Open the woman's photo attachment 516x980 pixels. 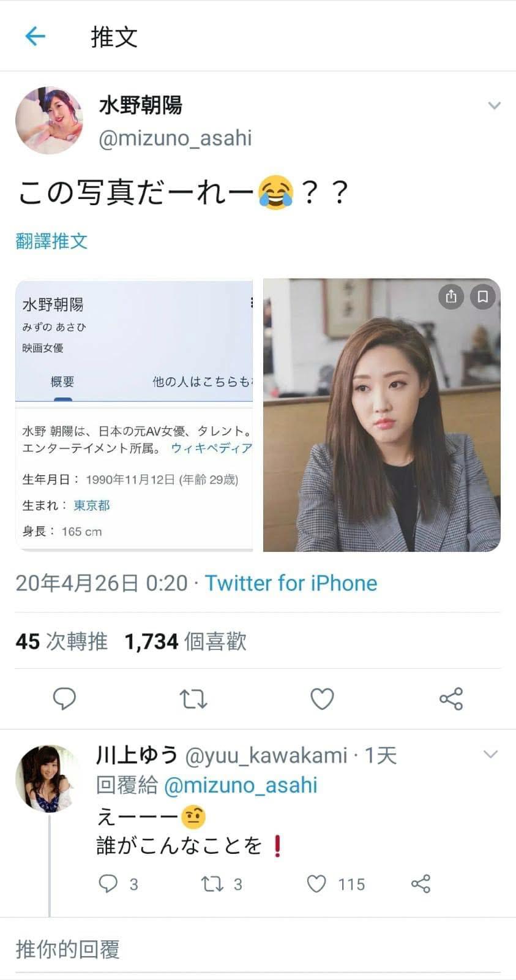point(382,415)
